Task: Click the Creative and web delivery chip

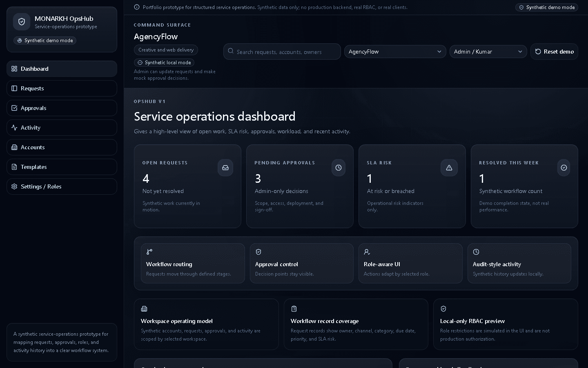Action: coord(166,50)
